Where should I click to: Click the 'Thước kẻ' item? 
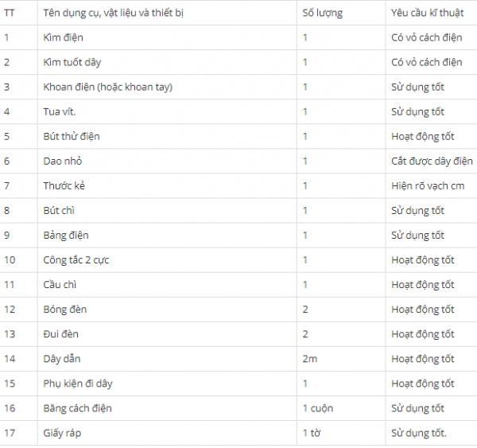(x=64, y=185)
